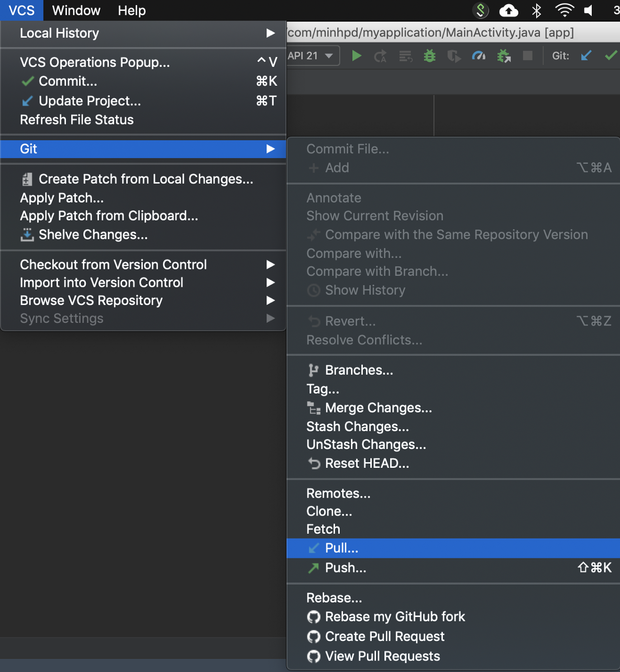Open the Wi-Fi status menu
Image resolution: width=620 pixels, height=672 pixels.
(564, 10)
